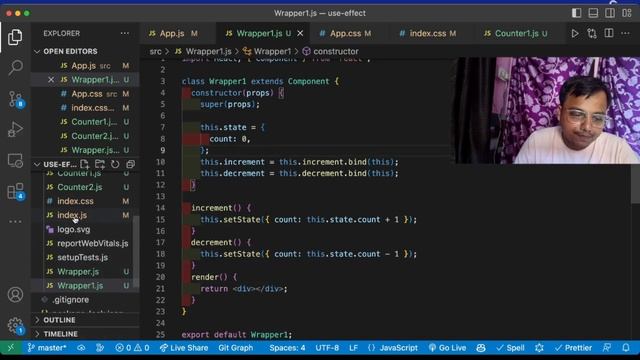This screenshot has width=640, height=360.
Task: Collapse the Open Editors section
Action: (71, 51)
